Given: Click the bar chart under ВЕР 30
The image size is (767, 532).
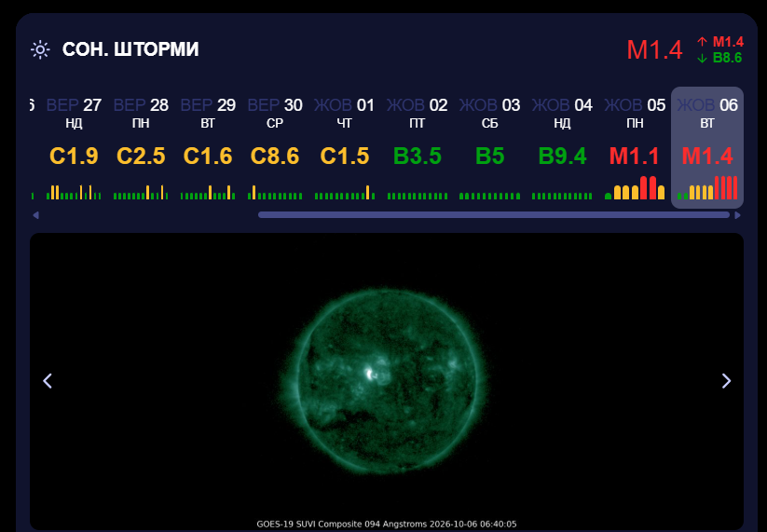Looking at the screenshot, I should point(275,192).
